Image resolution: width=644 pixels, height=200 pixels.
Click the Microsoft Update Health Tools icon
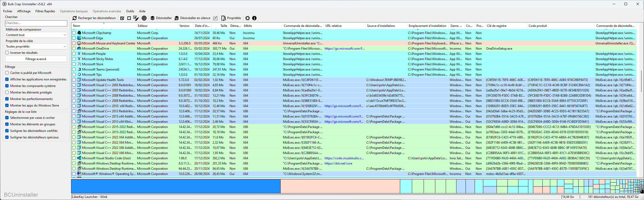point(79,80)
